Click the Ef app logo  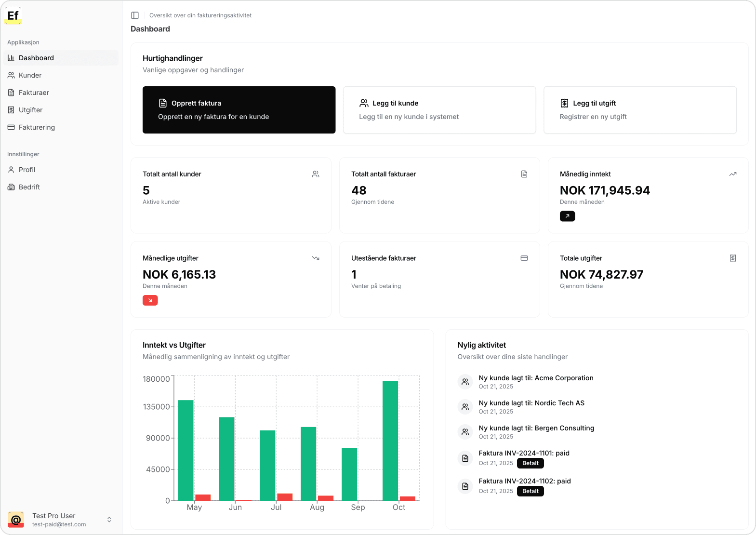coord(13,16)
